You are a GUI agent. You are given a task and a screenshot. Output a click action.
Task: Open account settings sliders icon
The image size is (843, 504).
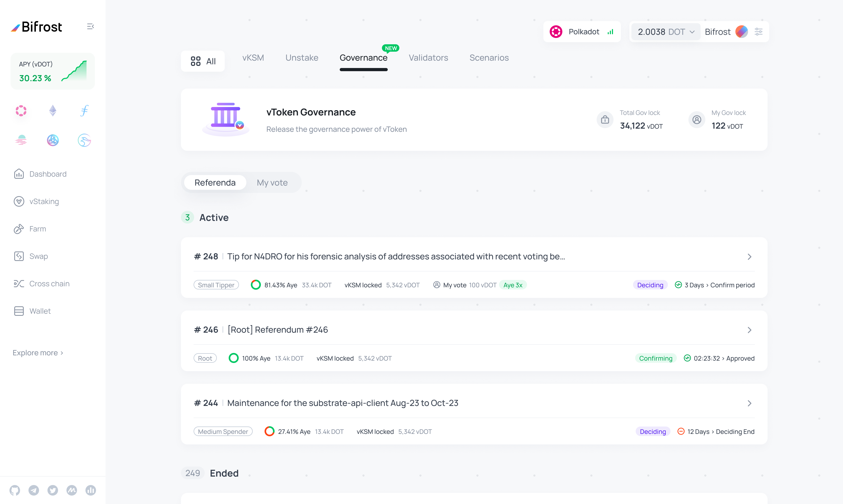click(758, 32)
